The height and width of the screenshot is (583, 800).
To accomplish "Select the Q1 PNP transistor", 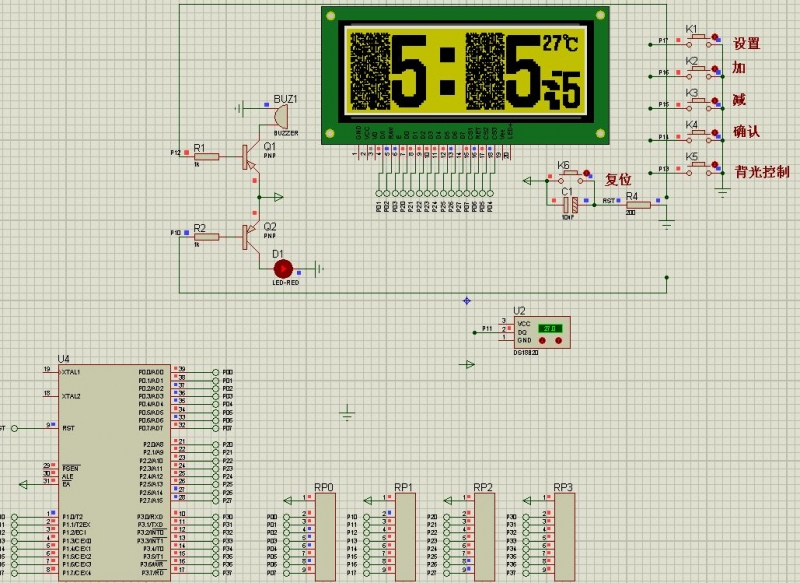I will pyautogui.click(x=249, y=156).
